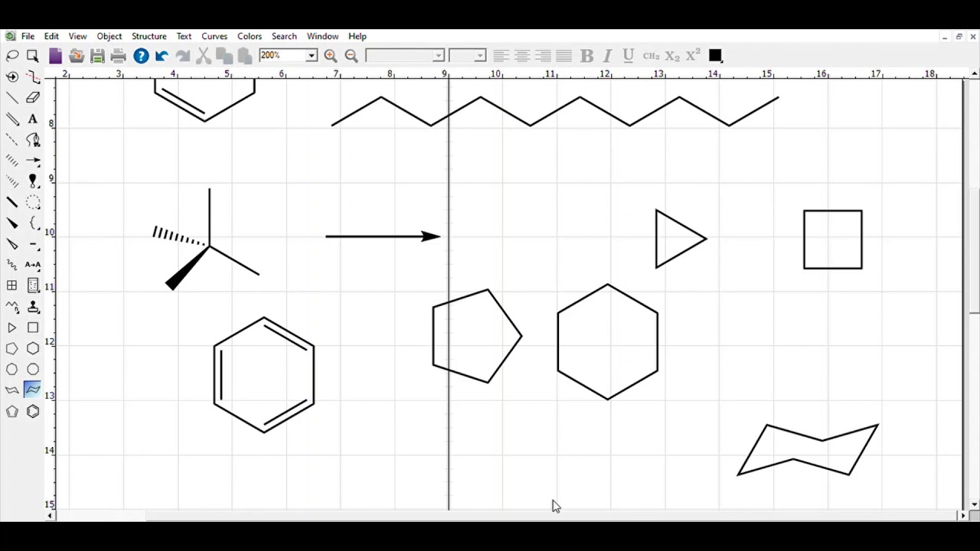Viewport: 980px width, 551px height.
Task: Click the Zoom In magnifier icon
Action: click(331, 56)
